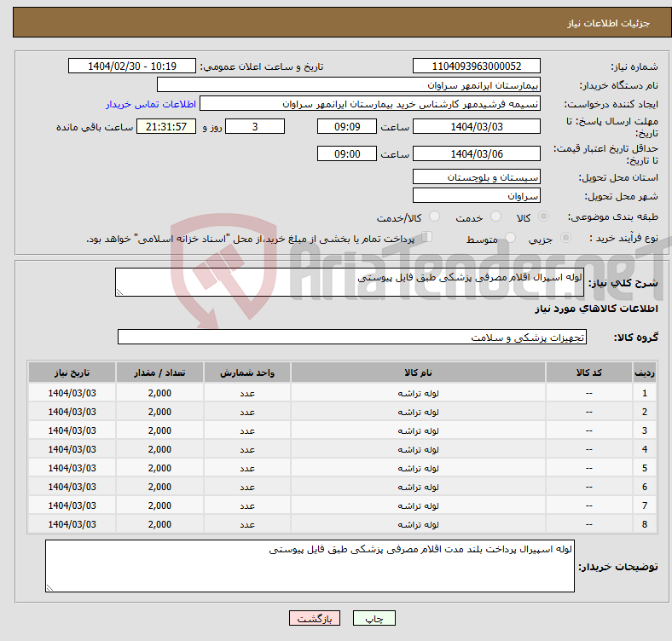Click the resize handle of شرح کلی نیاز textarea
This screenshot has height=641, width=672.
click(x=119, y=292)
